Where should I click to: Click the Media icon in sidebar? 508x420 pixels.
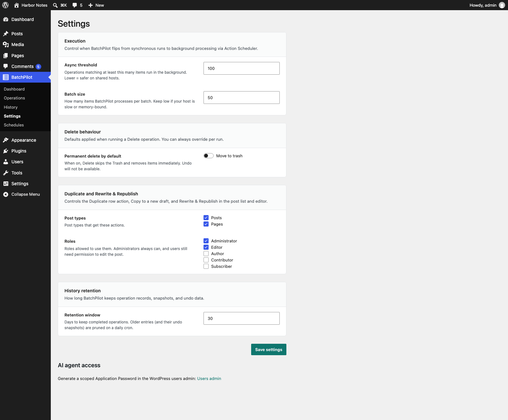[x=6, y=44]
